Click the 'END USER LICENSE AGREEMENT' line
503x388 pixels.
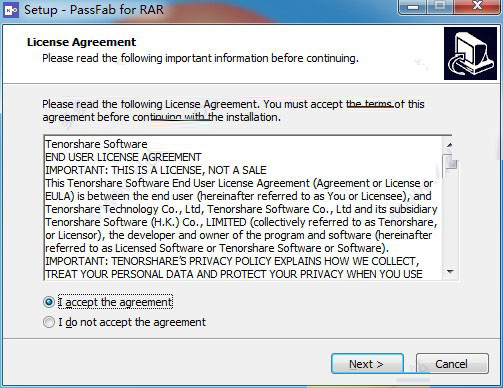(x=123, y=157)
